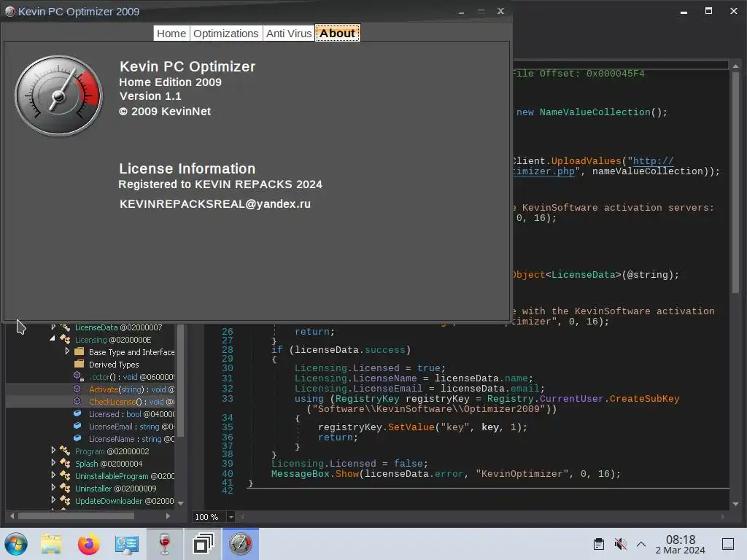Screen dimensions: 747x560
Task: Expand the Program class node
Action: click(53, 451)
